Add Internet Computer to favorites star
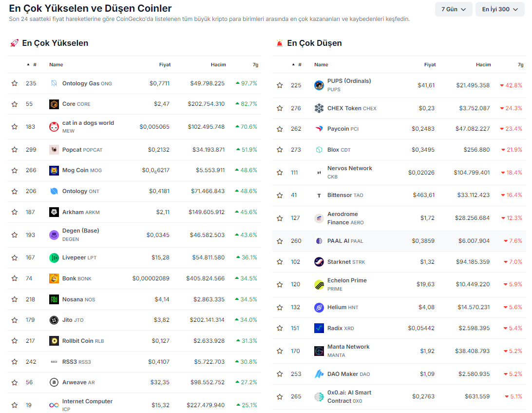Viewport: 532px width, 413px height. (15, 405)
